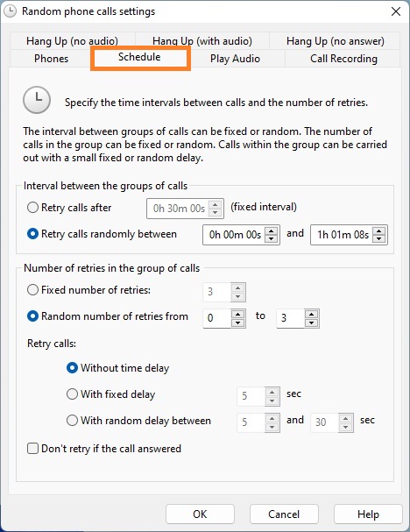Screen dimensions: 410x532
Task: Click the clock icon in the title bar
Action: [x=11, y=11]
